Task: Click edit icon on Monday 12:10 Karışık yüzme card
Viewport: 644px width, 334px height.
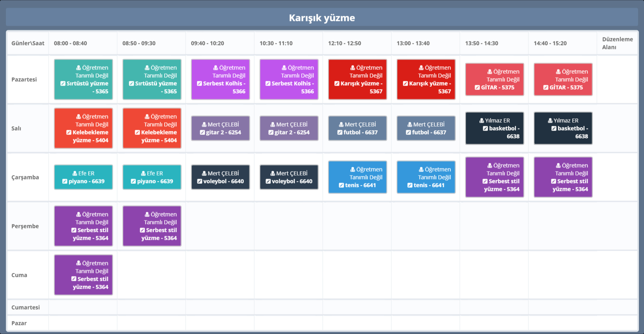Action: click(337, 84)
